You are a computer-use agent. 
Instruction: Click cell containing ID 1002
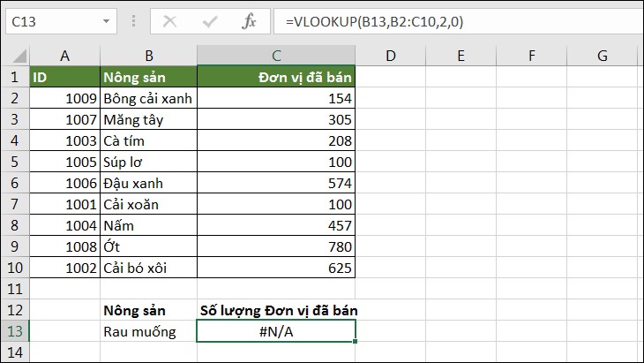[x=65, y=268]
